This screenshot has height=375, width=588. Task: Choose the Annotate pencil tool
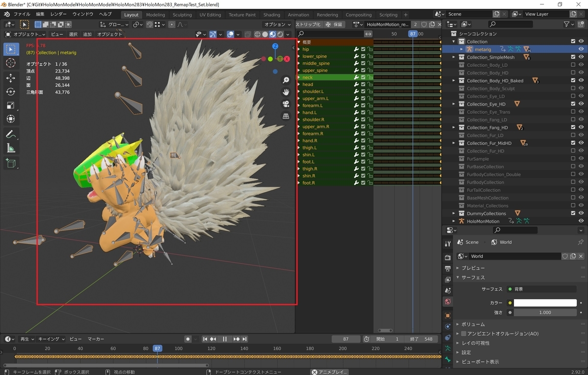click(x=11, y=134)
